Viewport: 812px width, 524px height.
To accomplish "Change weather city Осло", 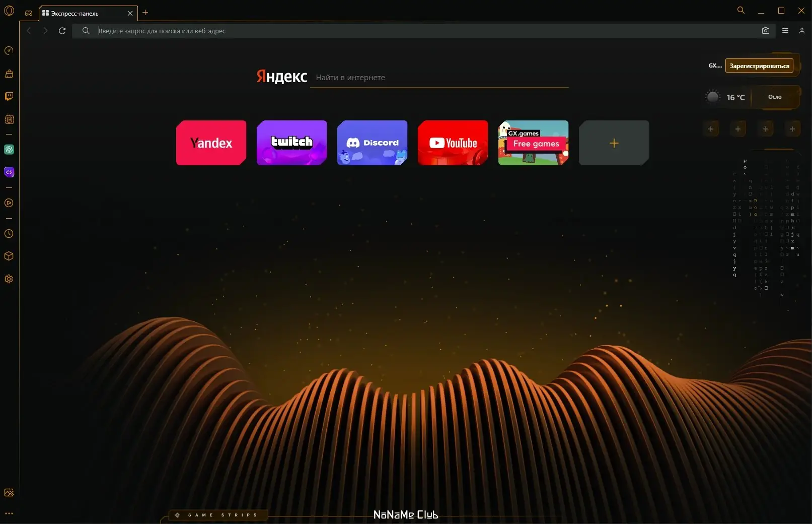I will 775,97.
